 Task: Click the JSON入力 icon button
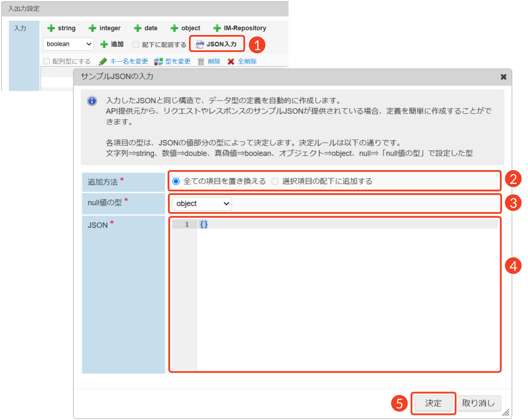200,44
